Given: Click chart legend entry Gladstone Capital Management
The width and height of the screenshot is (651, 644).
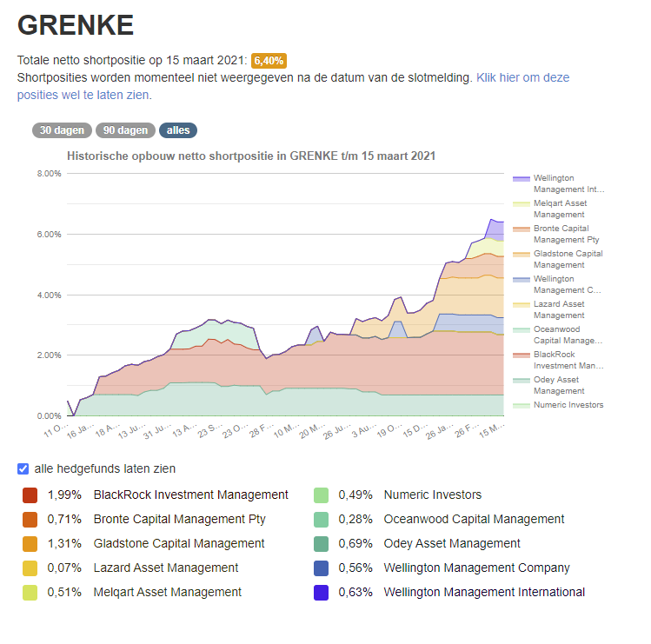Looking at the screenshot, I should click(x=558, y=259).
